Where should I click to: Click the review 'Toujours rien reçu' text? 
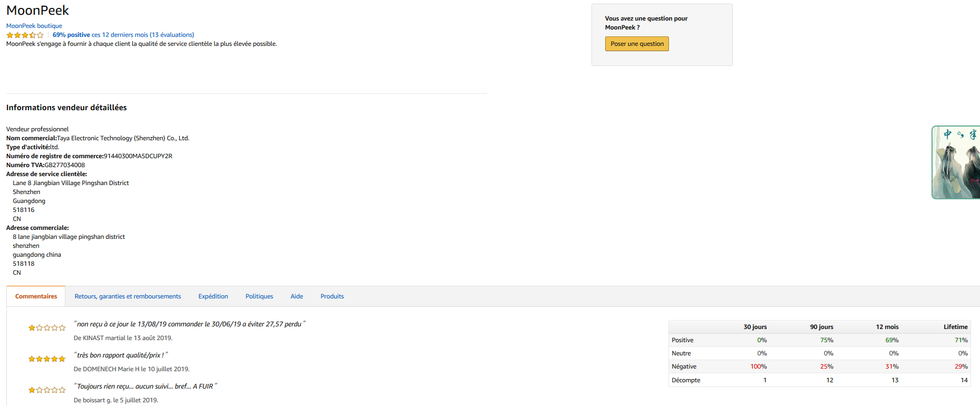tap(145, 386)
